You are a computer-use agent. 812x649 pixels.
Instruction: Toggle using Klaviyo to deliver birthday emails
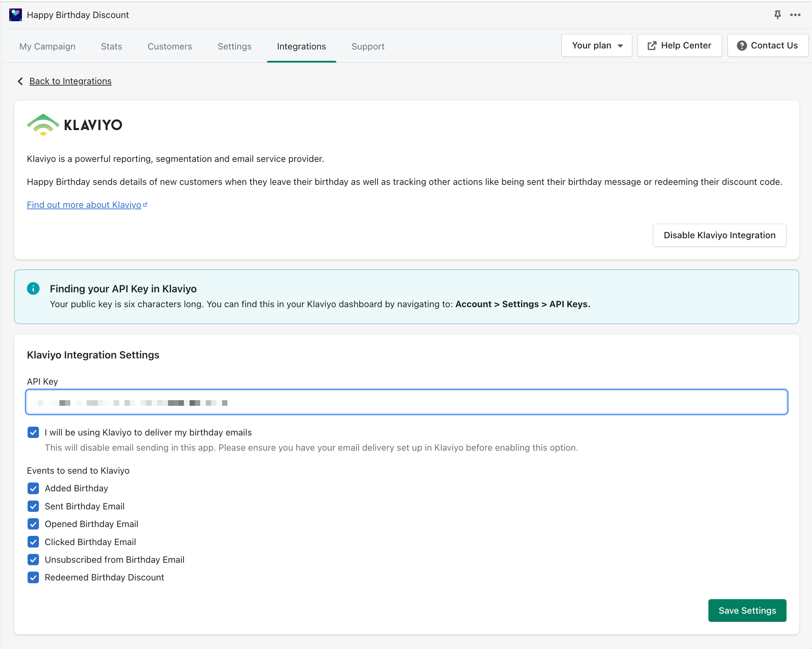[33, 432]
